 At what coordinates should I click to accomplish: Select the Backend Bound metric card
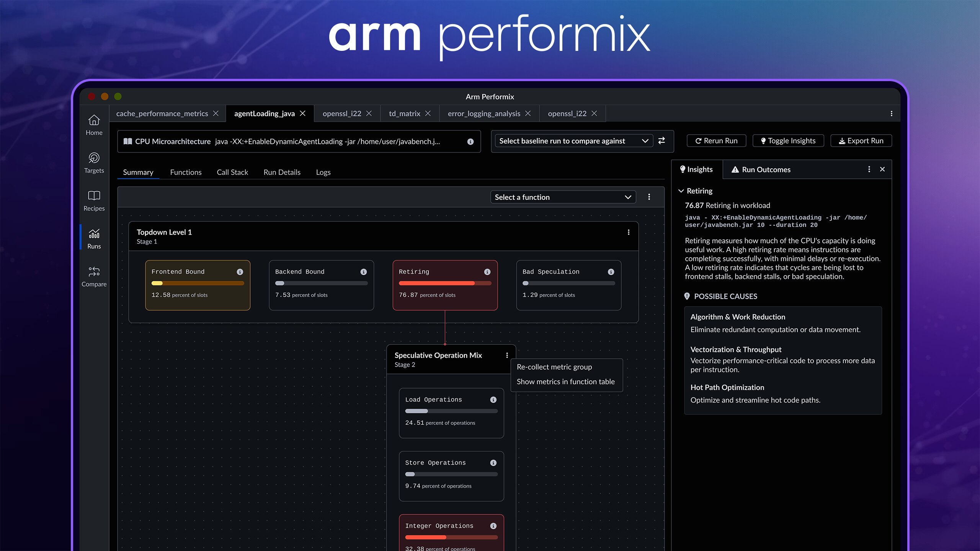(x=321, y=285)
